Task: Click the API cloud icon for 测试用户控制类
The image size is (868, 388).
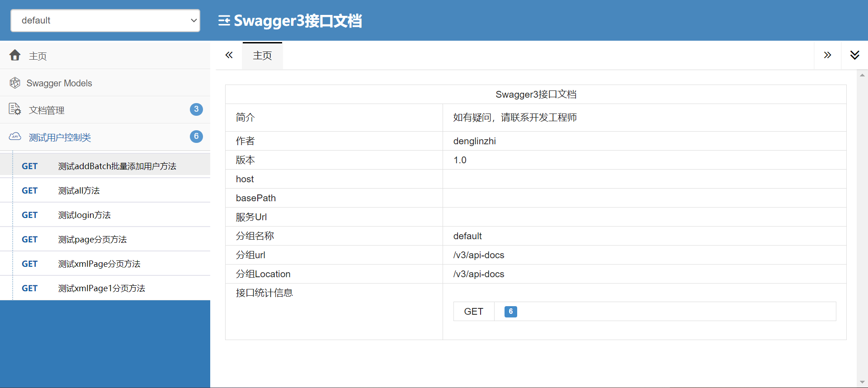Action: [15, 137]
